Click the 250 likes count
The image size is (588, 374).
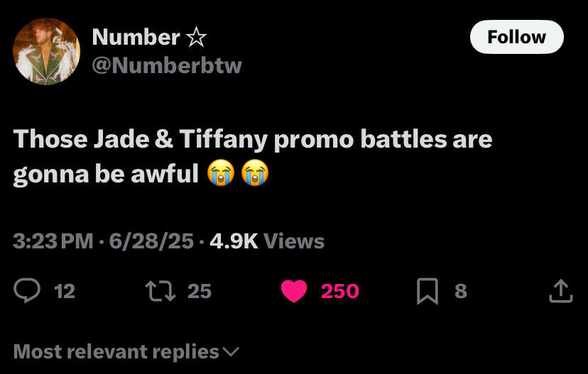click(x=340, y=290)
